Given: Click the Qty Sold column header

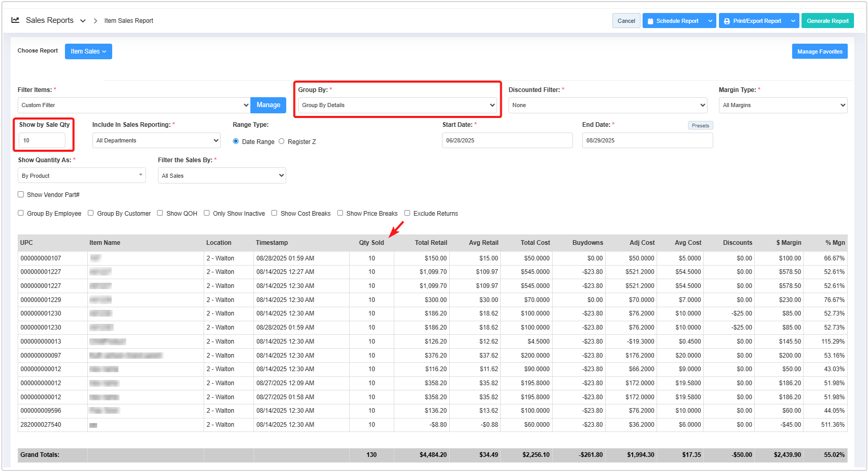Looking at the screenshot, I should (x=371, y=243).
